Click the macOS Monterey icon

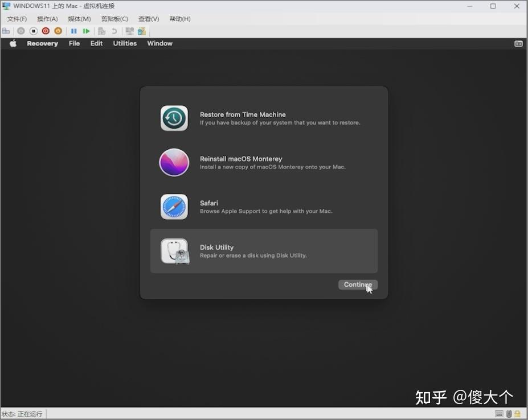coord(174,163)
